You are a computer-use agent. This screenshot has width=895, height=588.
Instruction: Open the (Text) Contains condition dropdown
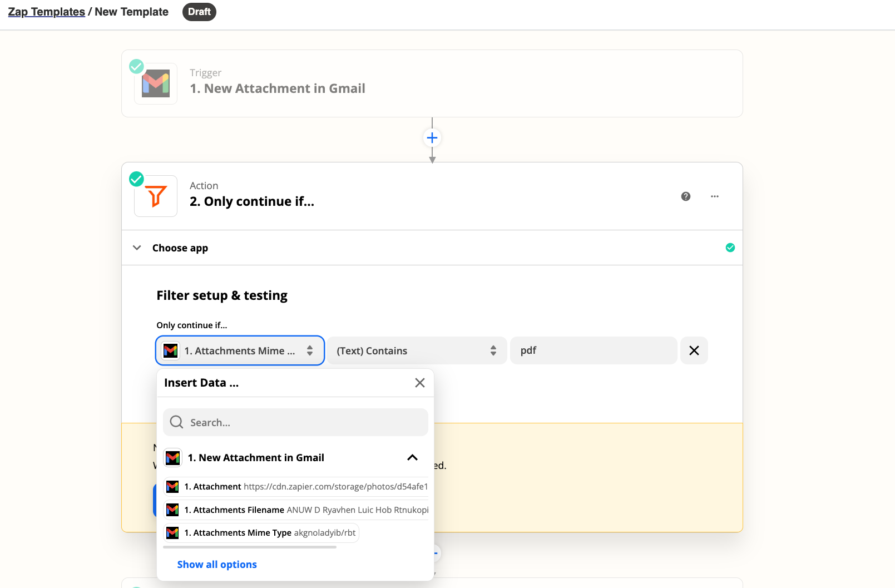[417, 350]
